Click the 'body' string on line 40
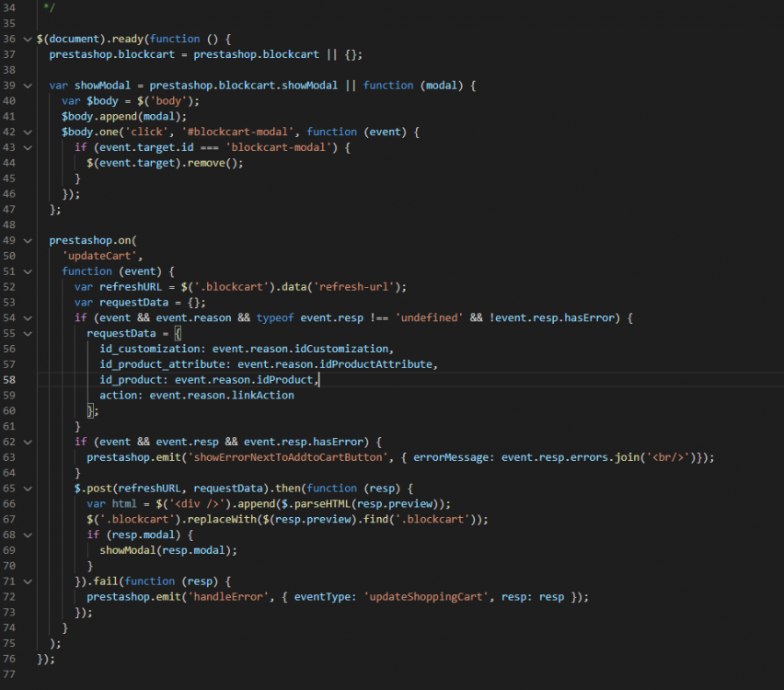 coord(168,101)
